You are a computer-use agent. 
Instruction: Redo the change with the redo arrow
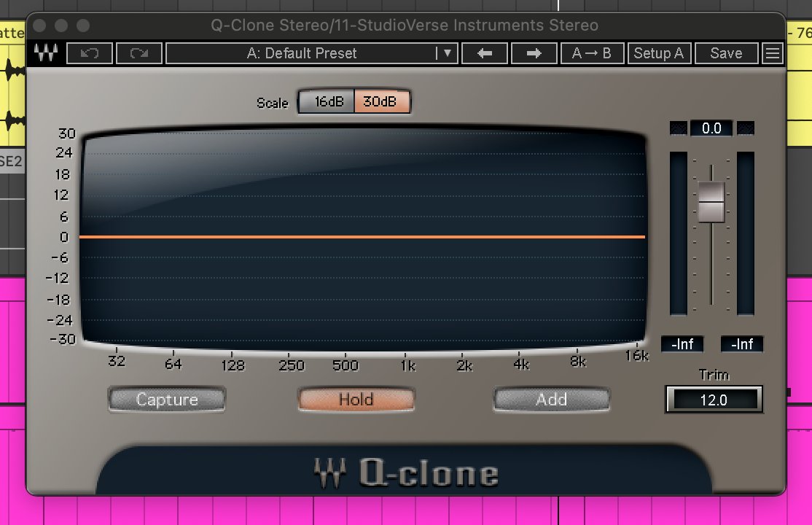point(139,53)
